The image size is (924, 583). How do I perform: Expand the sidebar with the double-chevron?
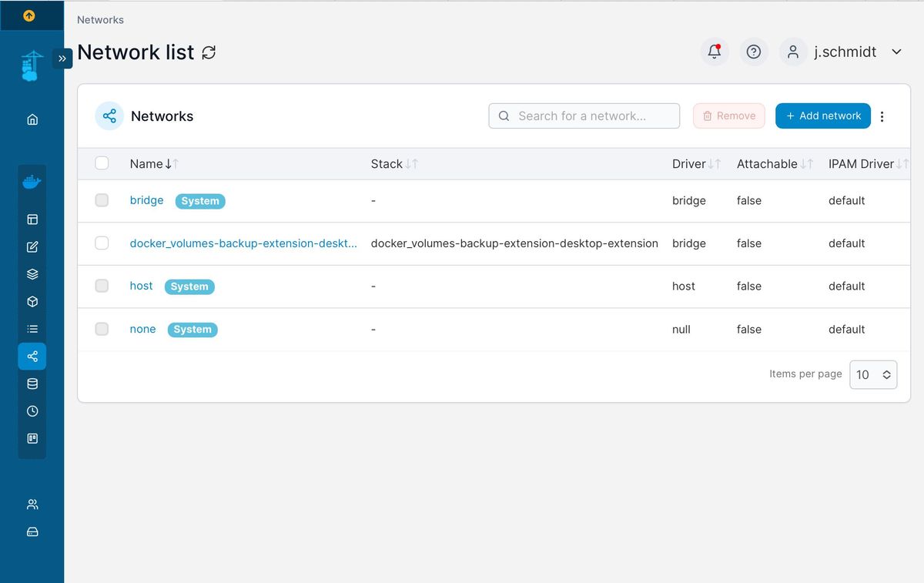click(x=62, y=59)
